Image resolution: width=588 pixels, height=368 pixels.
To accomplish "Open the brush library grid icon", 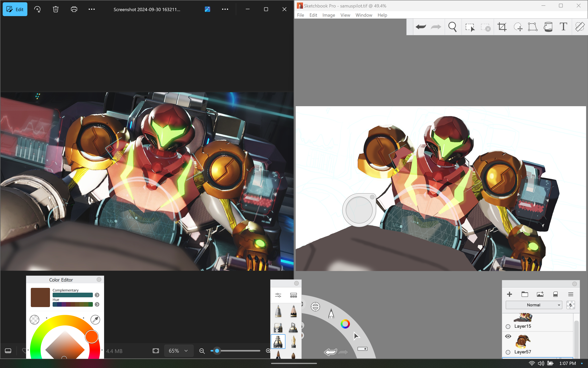I will pyautogui.click(x=293, y=295).
